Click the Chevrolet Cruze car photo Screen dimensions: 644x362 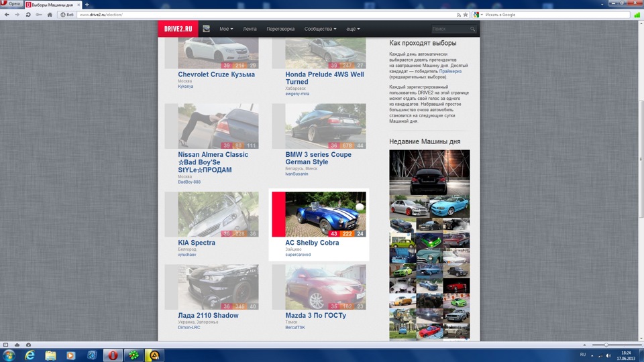click(218, 53)
